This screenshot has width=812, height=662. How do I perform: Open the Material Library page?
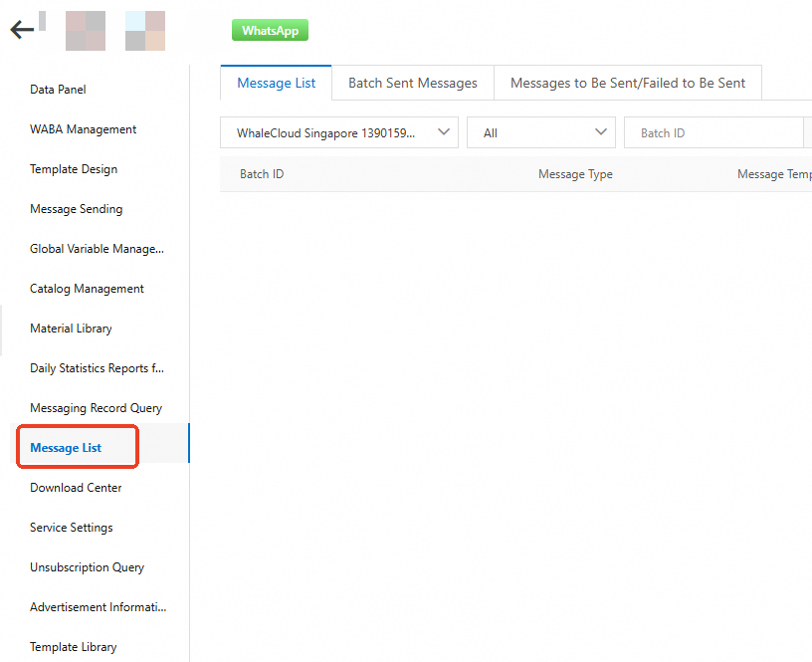coord(71,329)
